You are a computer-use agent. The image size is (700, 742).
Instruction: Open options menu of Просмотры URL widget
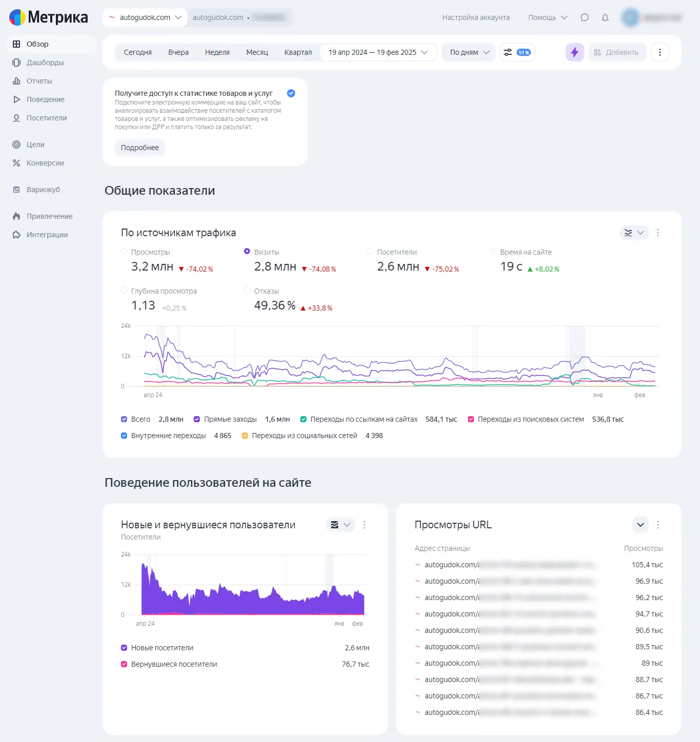pyautogui.click(x=658, y=525)
